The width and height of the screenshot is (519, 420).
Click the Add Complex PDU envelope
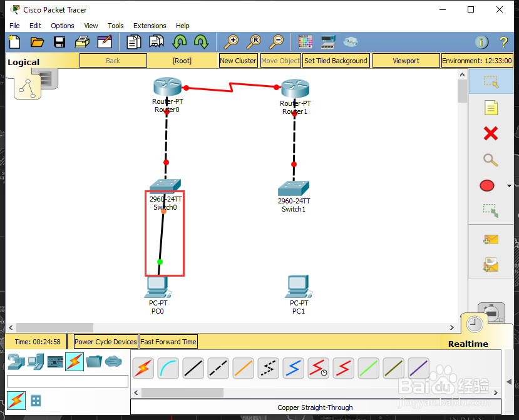tap(491, 265)
